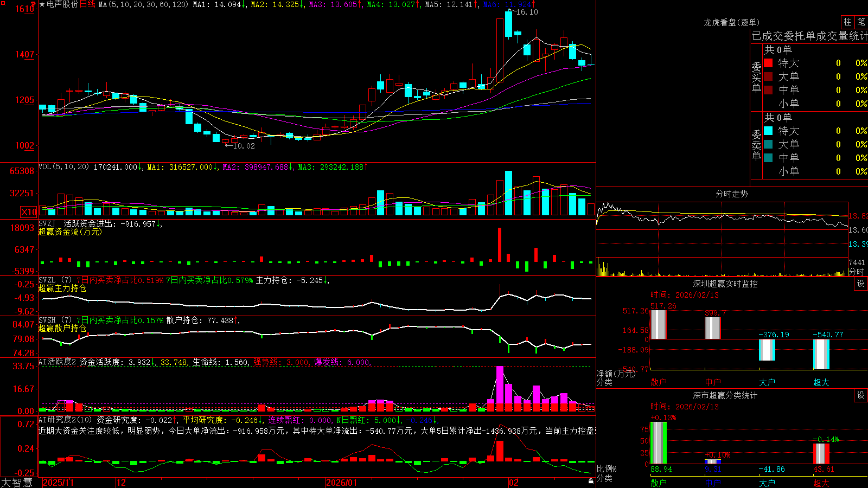Click the 1407 price axis label

pos(24,54)
